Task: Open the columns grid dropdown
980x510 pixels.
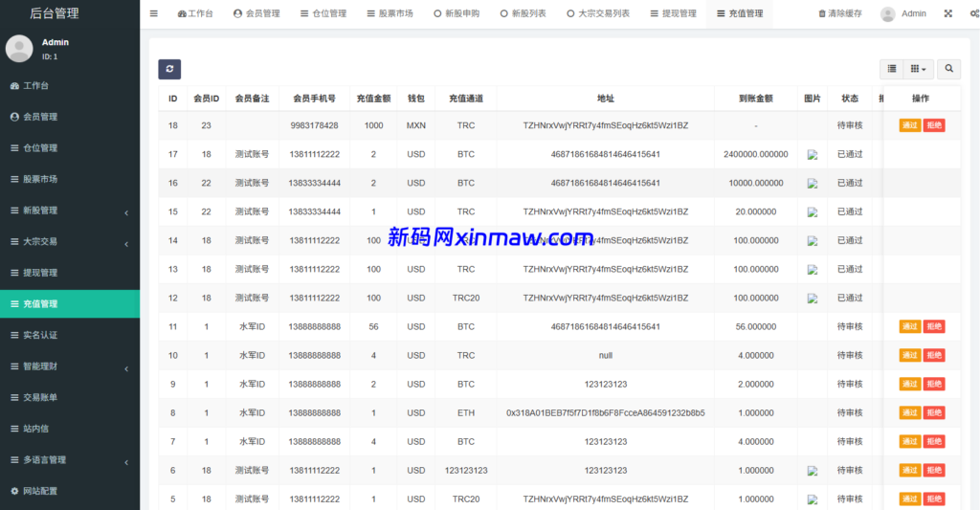Action: click(x=918, y=69)
